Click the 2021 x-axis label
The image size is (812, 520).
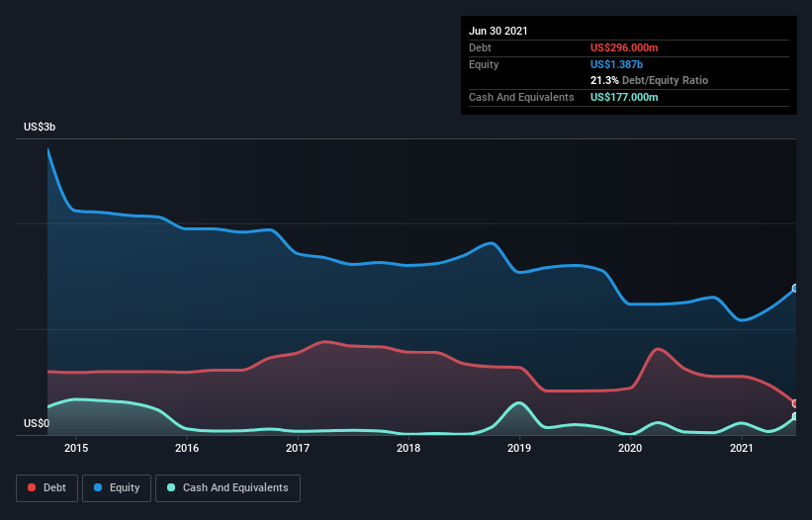point(741,448)
